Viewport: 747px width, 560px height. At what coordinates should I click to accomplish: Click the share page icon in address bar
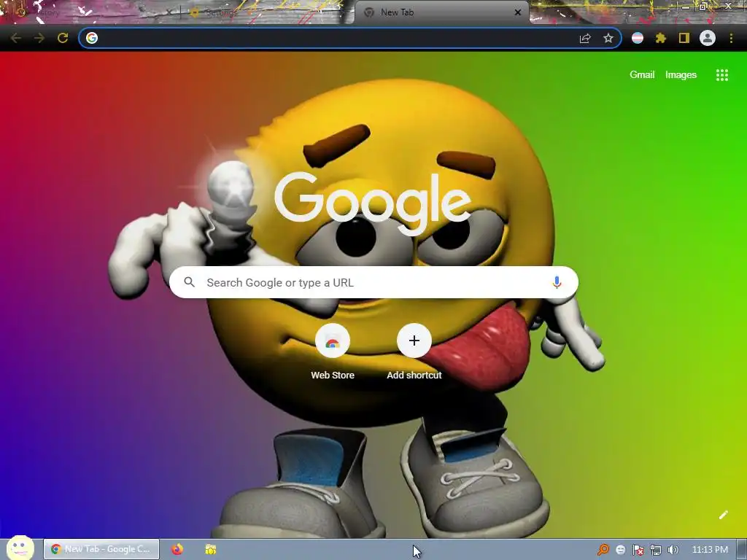coord(585,38)
